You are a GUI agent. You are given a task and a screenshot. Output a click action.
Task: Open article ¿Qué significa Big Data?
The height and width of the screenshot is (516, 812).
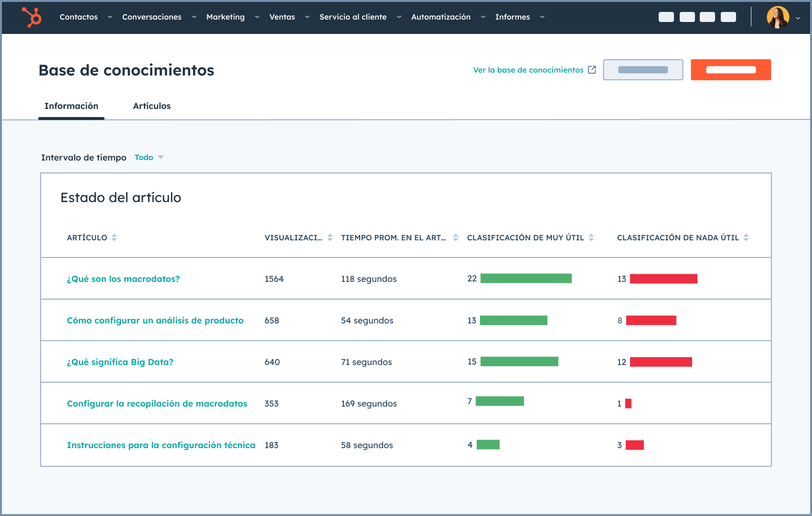(x=120, y=362)
